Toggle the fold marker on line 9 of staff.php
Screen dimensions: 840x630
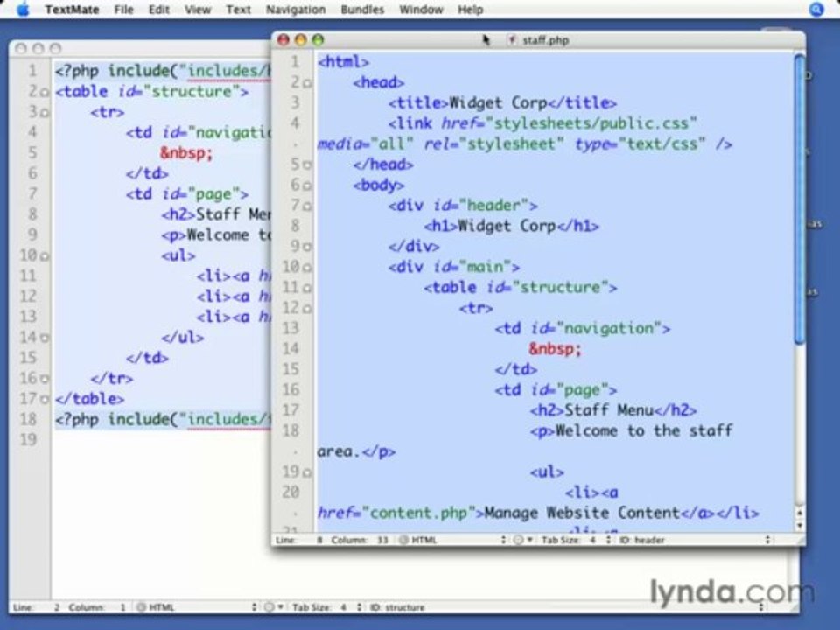[x=307, y=247]
